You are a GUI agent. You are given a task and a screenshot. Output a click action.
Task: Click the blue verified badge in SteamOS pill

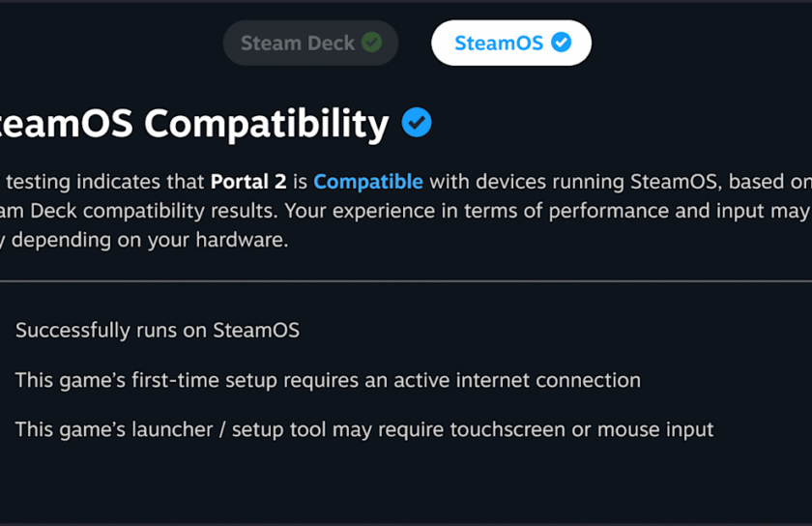tap(561, 43)
